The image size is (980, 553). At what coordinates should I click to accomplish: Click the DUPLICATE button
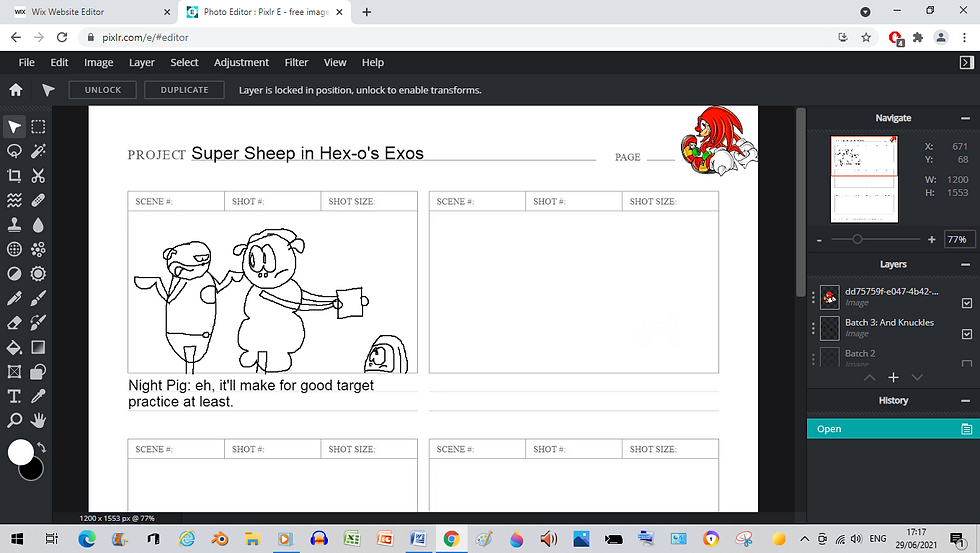184,90
